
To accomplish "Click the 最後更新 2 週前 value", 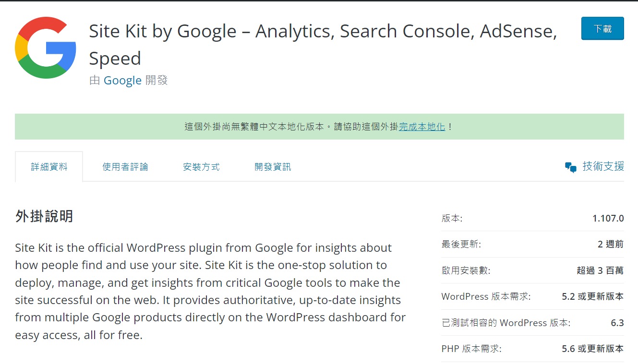I will [610, 244].
